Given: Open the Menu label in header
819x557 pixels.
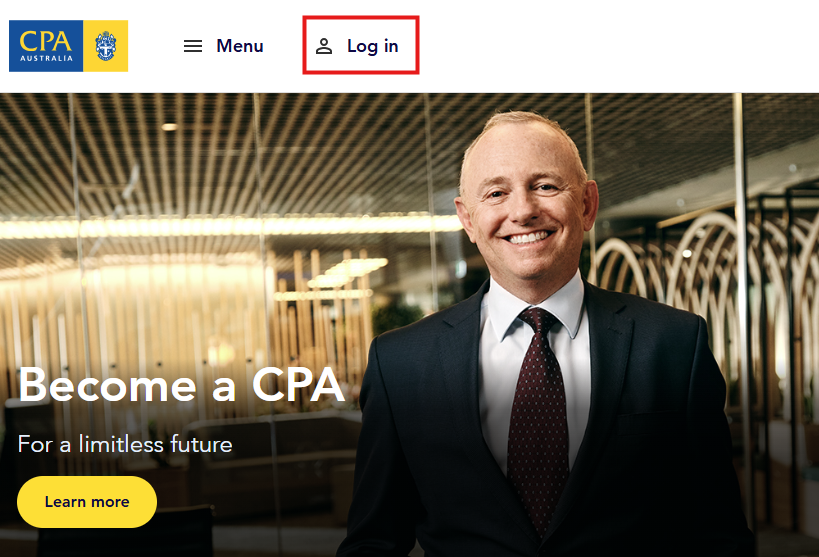Looking at the screenshot, I should pos(240,46).
